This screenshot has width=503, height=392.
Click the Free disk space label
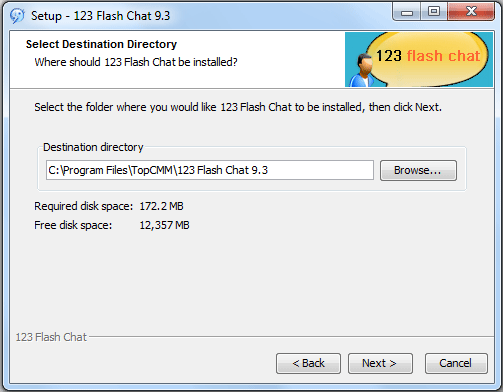(x=73, y=225)
